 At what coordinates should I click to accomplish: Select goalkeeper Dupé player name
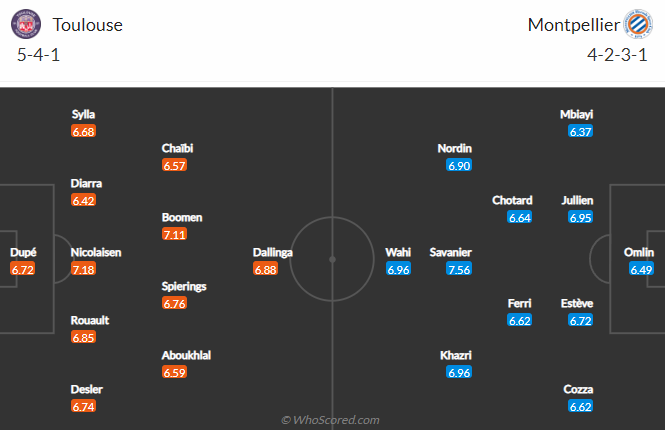23,252
